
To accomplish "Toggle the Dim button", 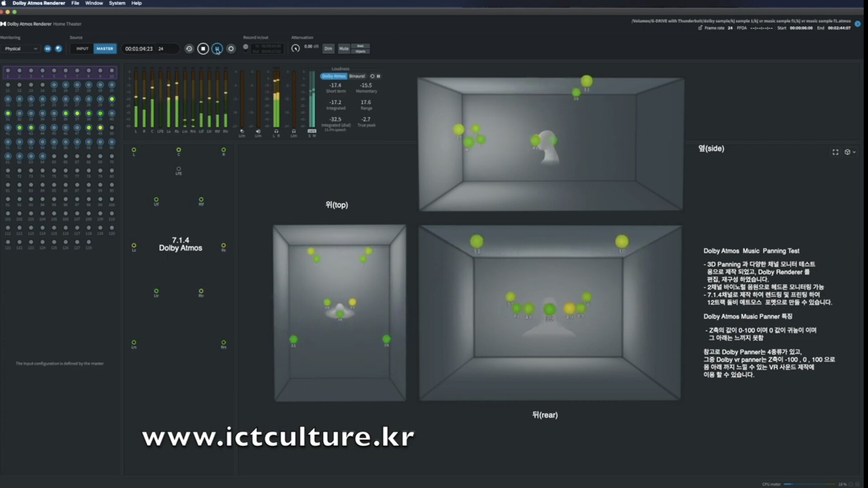I will pyautogui.click(x=328, y=48).
